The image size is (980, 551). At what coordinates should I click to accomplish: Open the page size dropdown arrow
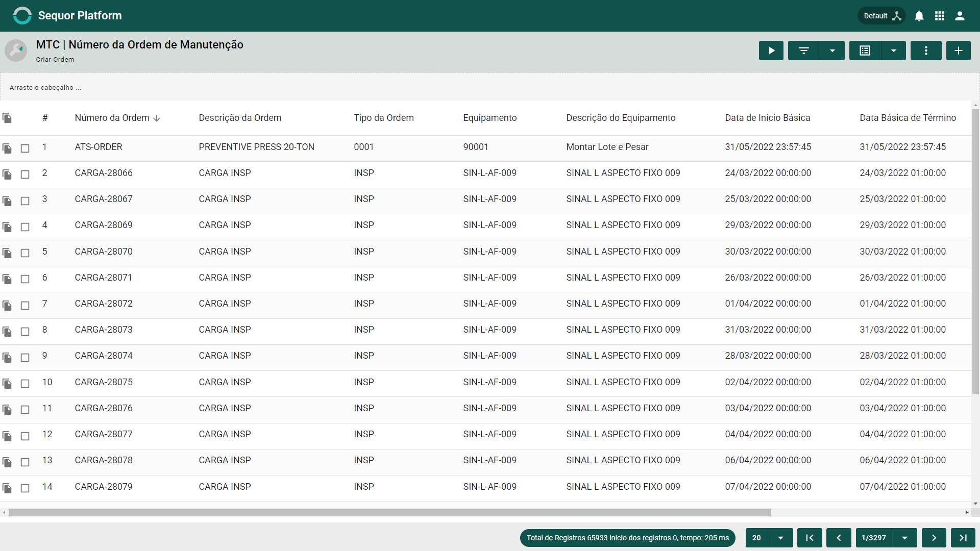[x=780, y=538]
